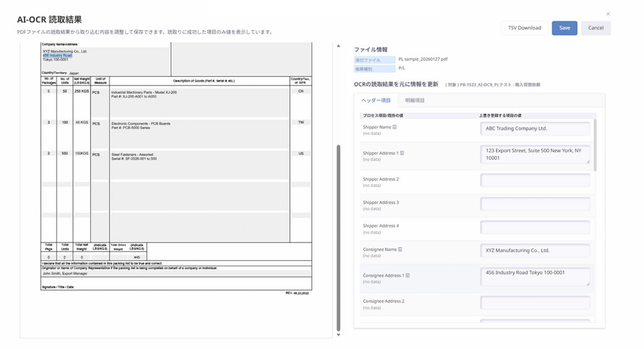Open the 明細項目 tab
The height and width of the screenshot is (349, 644).
click(415, 100)
